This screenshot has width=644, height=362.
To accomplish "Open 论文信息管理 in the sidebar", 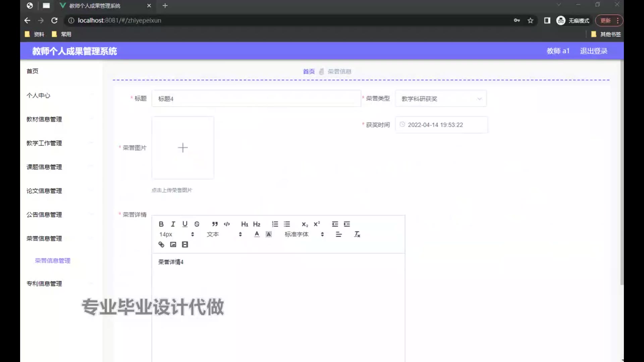I will pyautogui.click(x=44, y=191).
